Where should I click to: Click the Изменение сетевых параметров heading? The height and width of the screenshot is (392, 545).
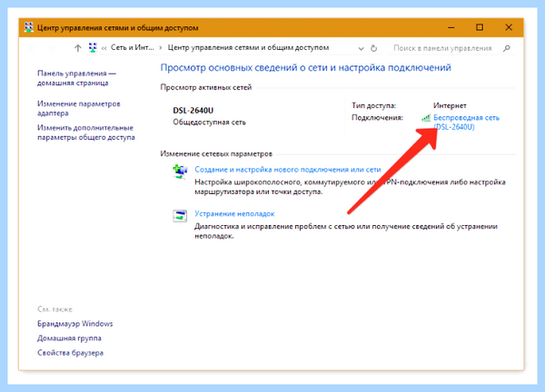pyautogui.click(x=216, y=154)
